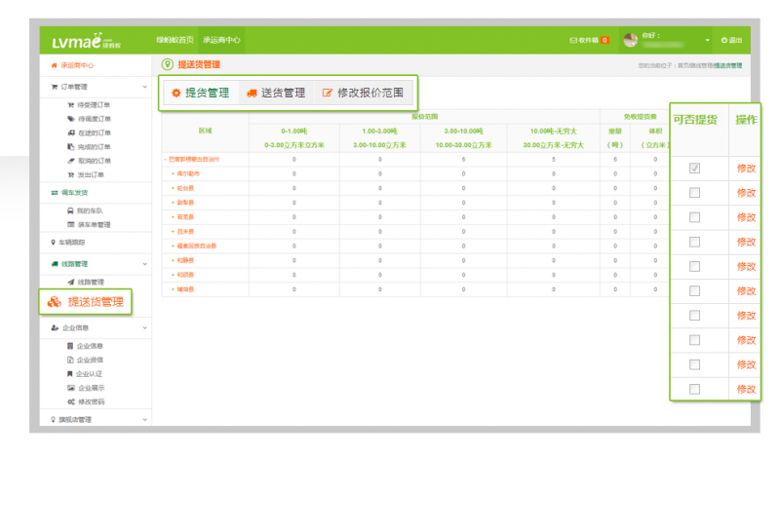Click the lvmae logo in header
Viewport: 780px width, 532px height.
tap(87, 41)
